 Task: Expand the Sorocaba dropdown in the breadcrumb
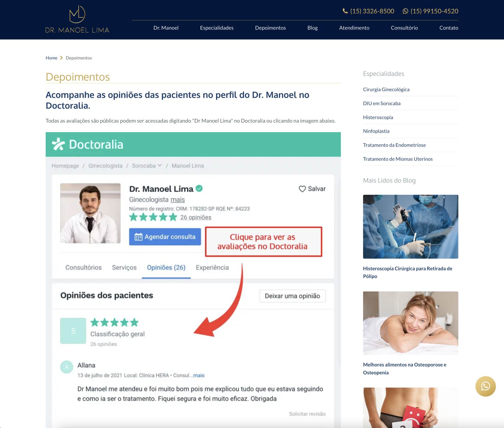[160, 165]
